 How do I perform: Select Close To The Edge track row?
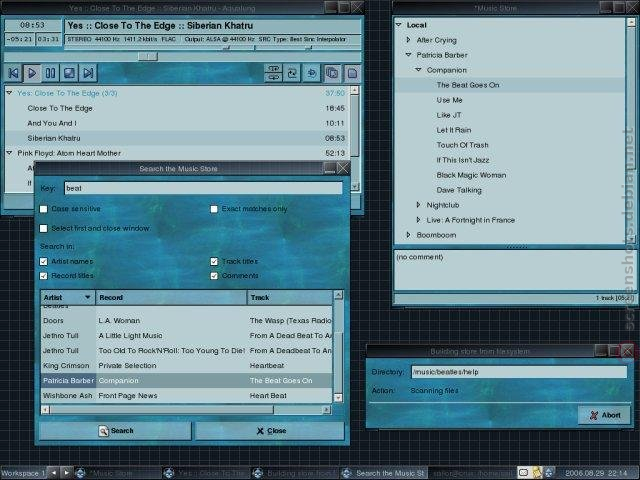[x=177, y=108]
